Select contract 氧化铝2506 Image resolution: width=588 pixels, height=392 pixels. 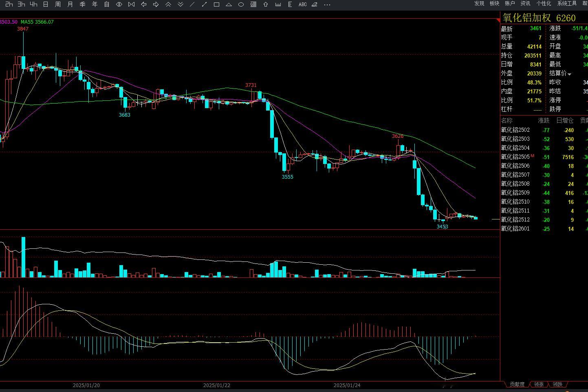pyautogui.click(x=515, y=166)
